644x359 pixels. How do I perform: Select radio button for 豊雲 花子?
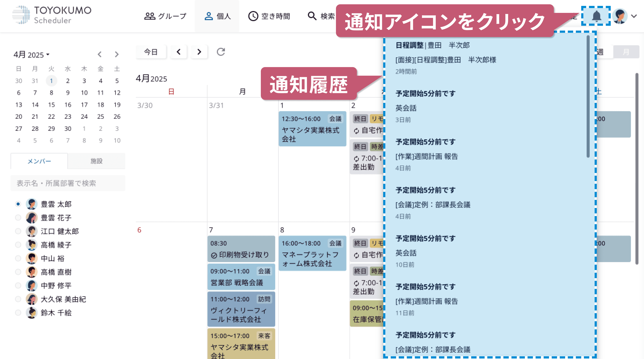[x=18, y=218]
